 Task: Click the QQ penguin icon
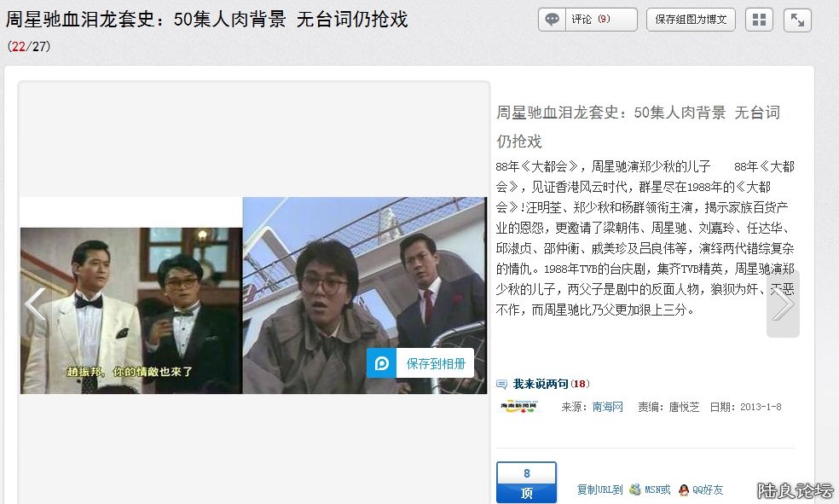(x=684, y=490)
